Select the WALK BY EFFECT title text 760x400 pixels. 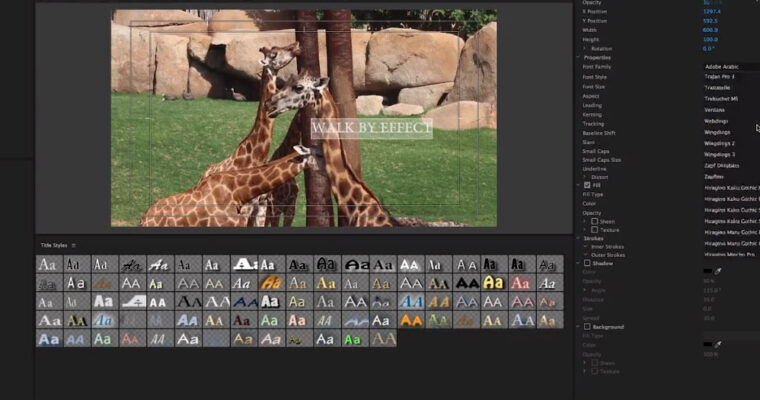point(371,128)
